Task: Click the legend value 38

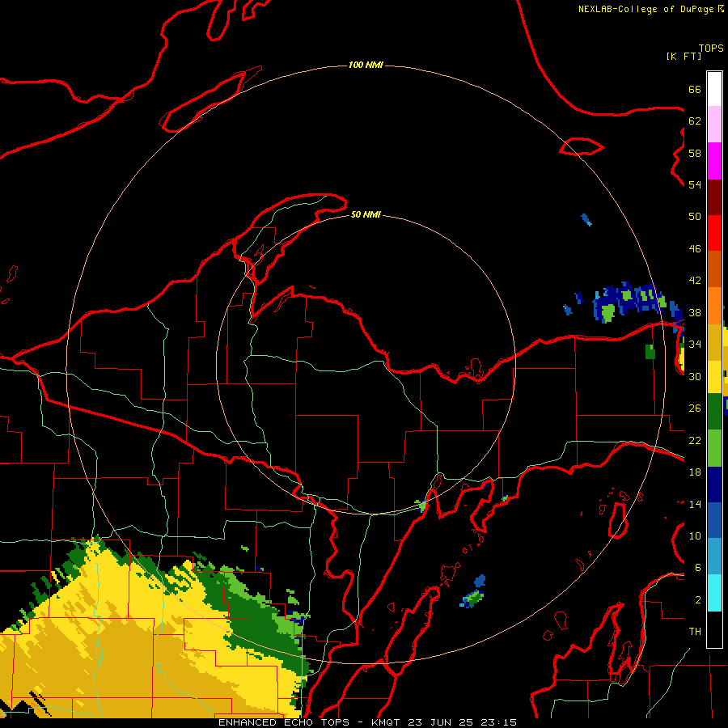Action: coord(695,313)
